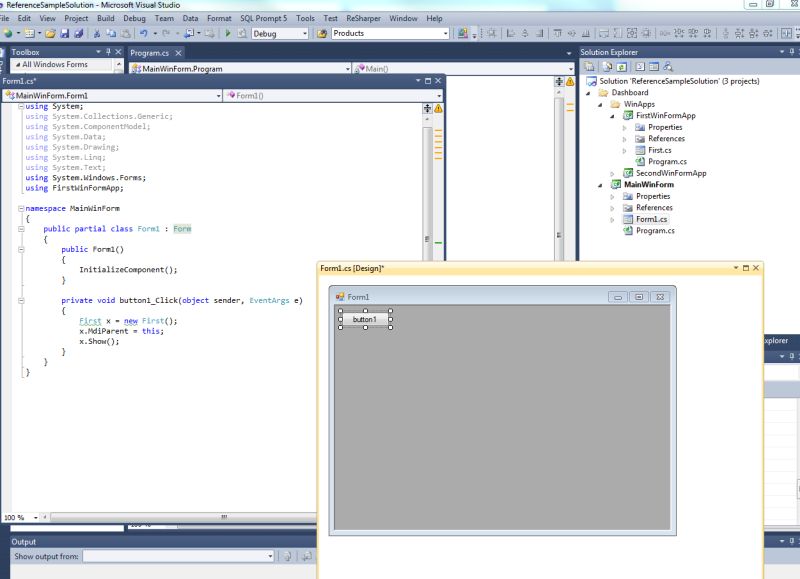
Task: Refresh the Solution Explorer tree
Action: coord(621,66)
